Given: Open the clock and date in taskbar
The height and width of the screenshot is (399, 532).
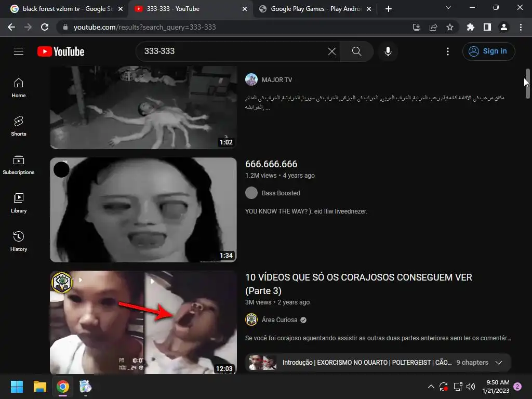Looking at the screenshot, I should coord(496,387).
